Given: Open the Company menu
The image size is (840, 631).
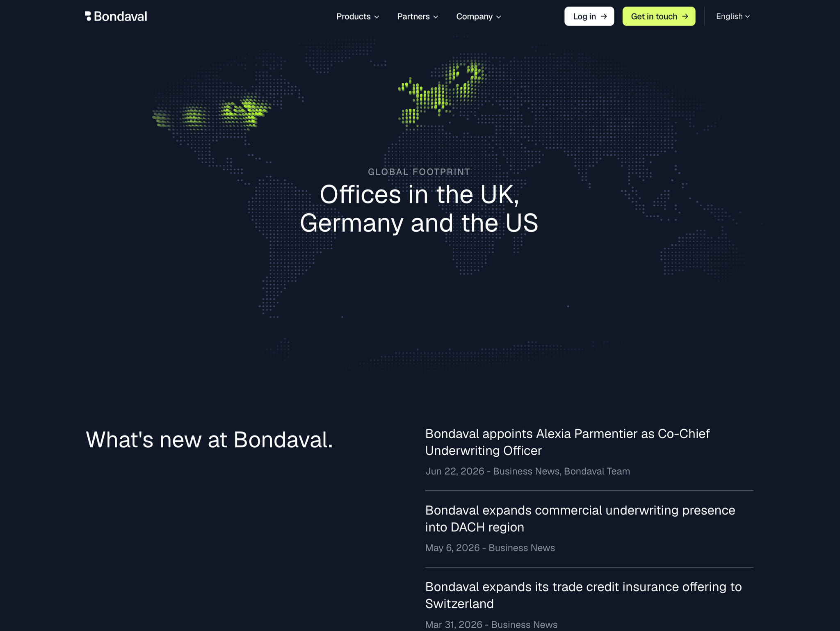Looking at the screenshot, I should [x=479, y=16].
